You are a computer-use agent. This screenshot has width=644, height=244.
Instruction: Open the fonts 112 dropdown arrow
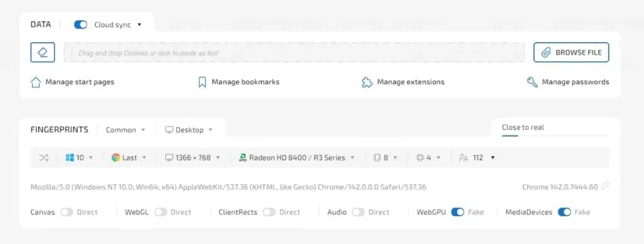coord(492,158)
